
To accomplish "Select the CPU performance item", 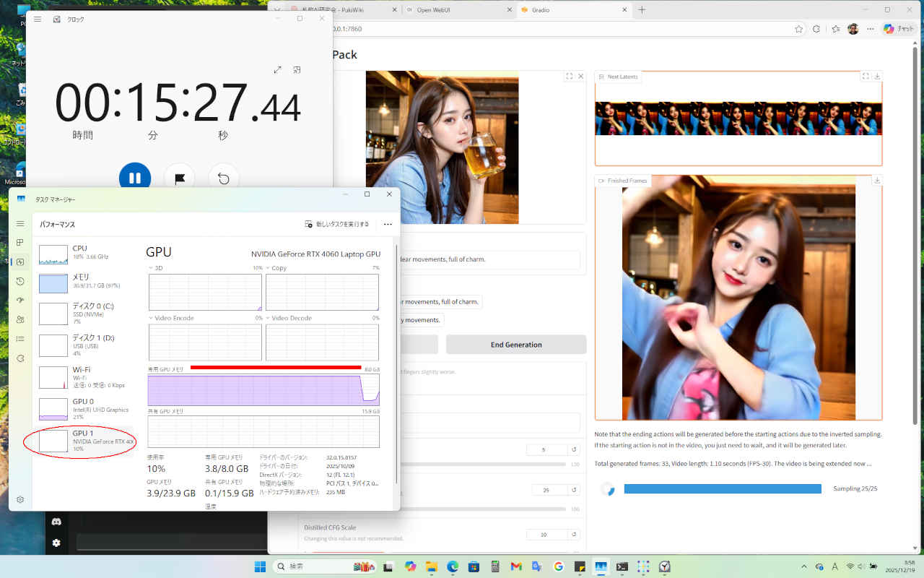I will pyautogui.click(x=87, y=253).
